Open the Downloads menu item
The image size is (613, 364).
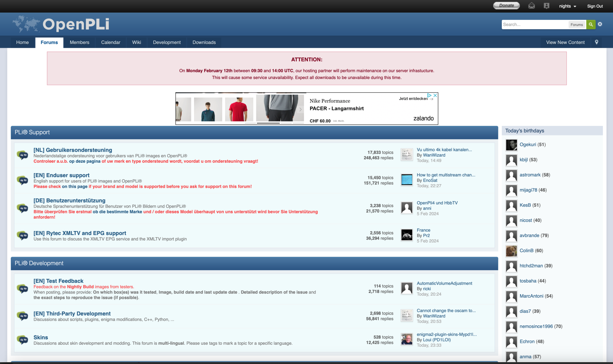click(204, 42)
